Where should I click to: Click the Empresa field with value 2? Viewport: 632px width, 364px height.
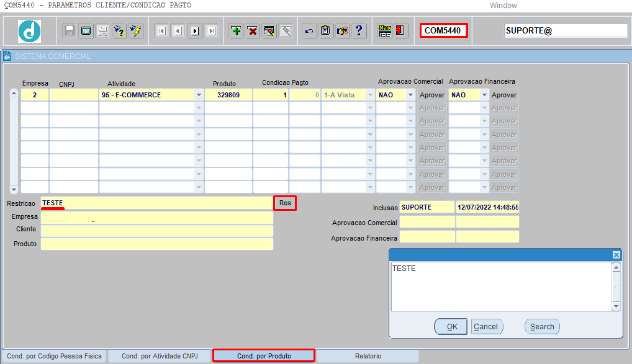pyautogui.click(x=35, y=95)
